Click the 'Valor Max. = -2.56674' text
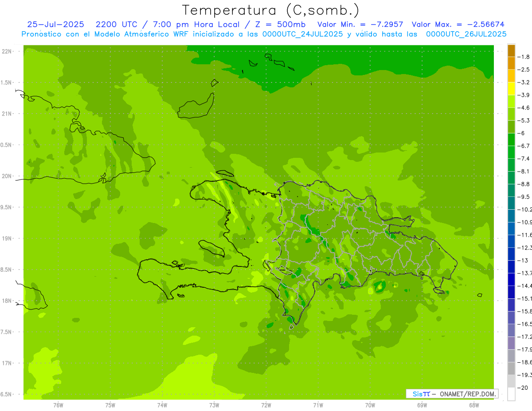Viewport: 532px width, 411px height. pyautogui.click(x=458, y=24)
